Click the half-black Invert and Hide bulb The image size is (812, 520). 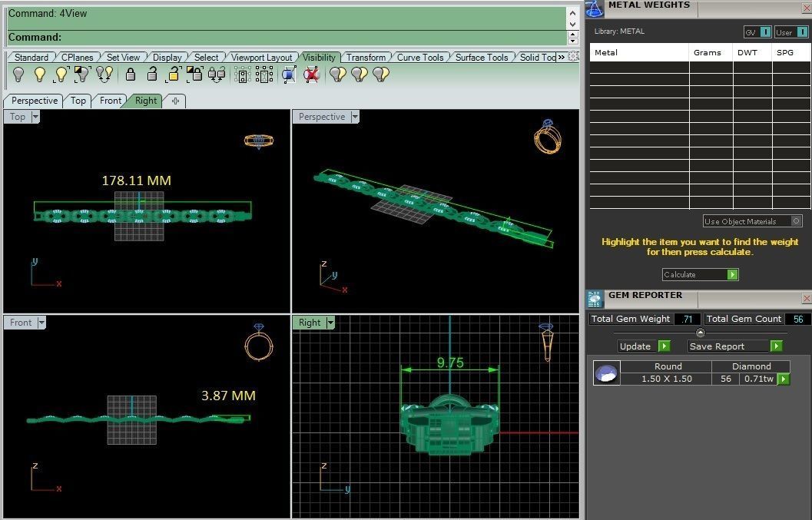pos(82,75)
